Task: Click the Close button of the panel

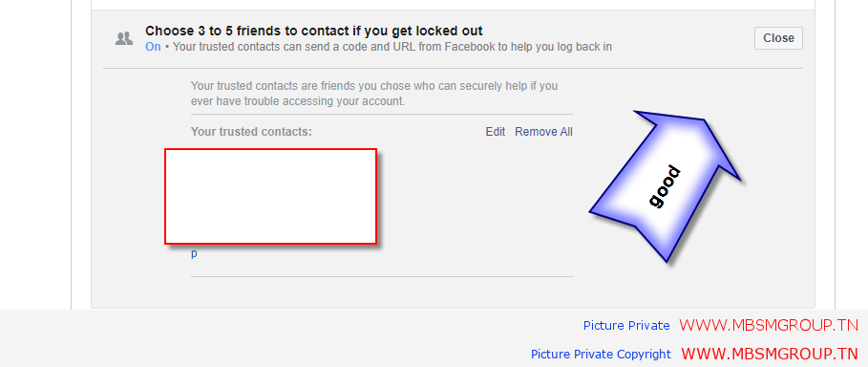Action: pos(778,38)
